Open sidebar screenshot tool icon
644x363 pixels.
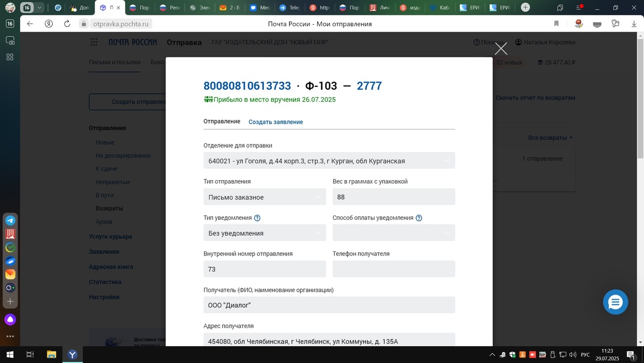(10, 40)
